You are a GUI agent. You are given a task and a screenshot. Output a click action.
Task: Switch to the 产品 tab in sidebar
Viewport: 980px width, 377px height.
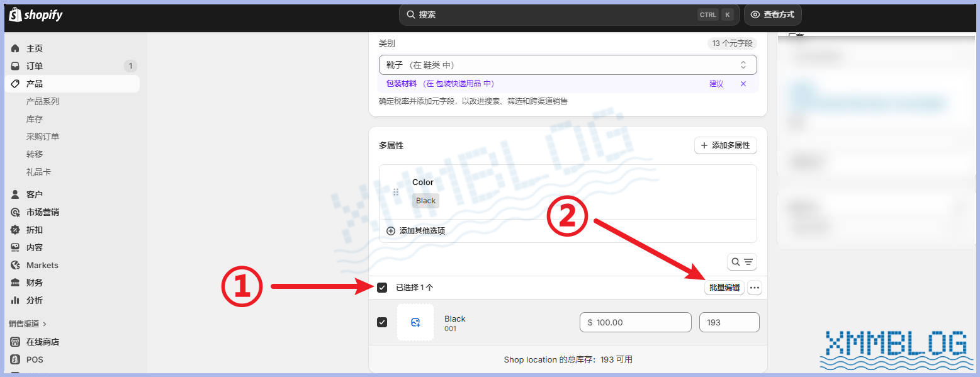(x=15, y=83)
